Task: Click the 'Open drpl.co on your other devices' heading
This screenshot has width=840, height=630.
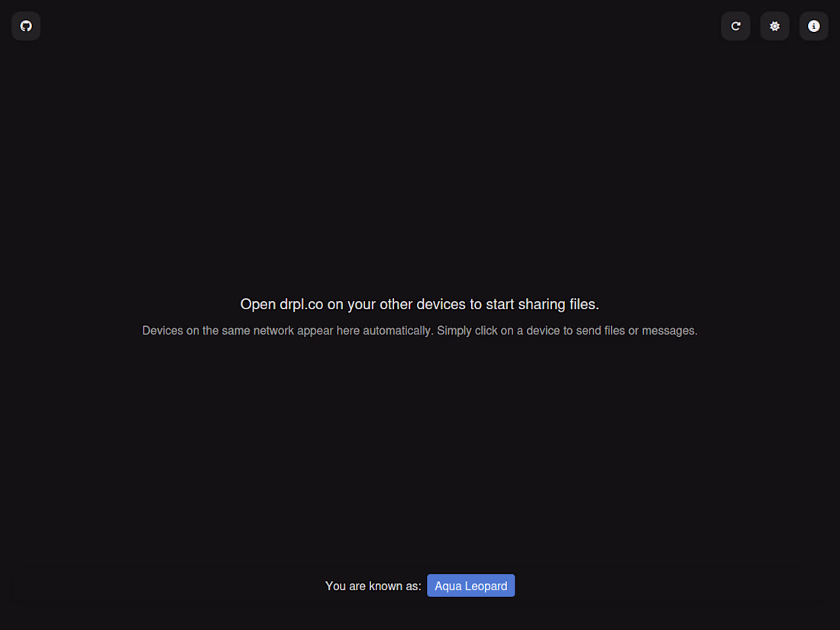Action: click(x=419, y=304)
